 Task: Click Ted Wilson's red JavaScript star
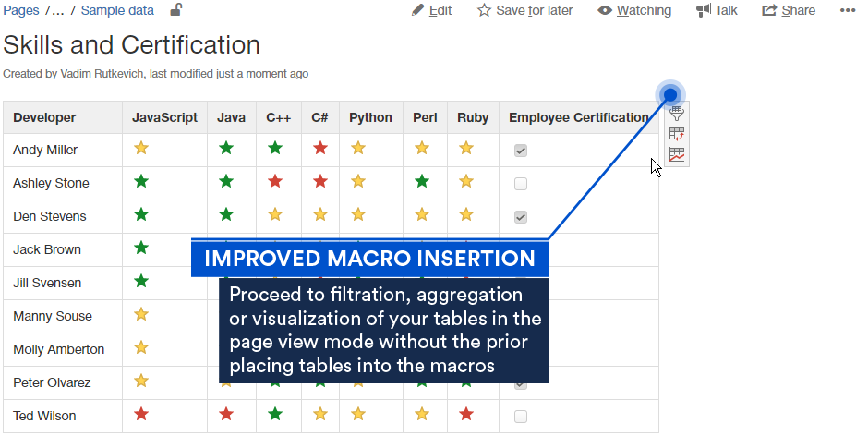(x=141, y=415)
